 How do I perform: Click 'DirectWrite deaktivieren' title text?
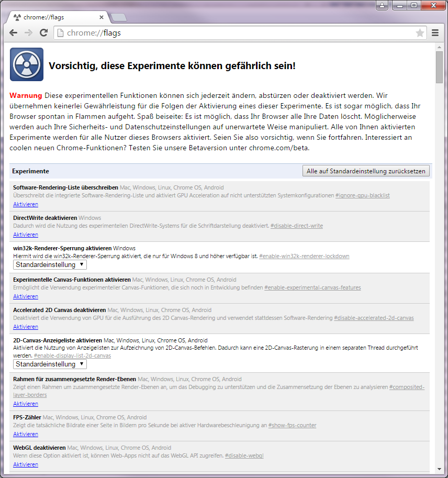click(x=45, y=218)
